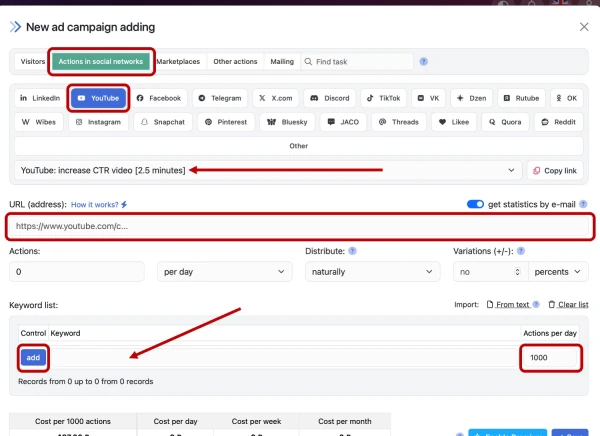The height and width of the screenshot is (436, 600).
Task: Select the Threads network button
Action: [x=399, y=122]
